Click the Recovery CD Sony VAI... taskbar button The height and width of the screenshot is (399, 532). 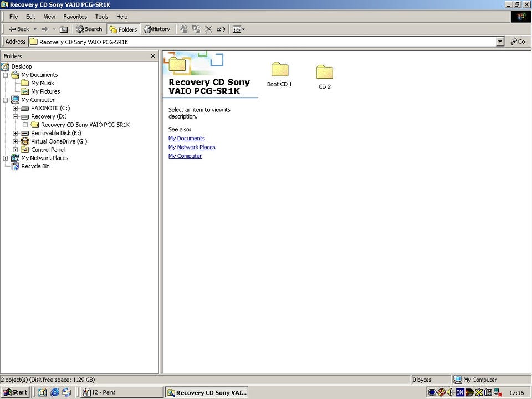(x=206, y=392)
